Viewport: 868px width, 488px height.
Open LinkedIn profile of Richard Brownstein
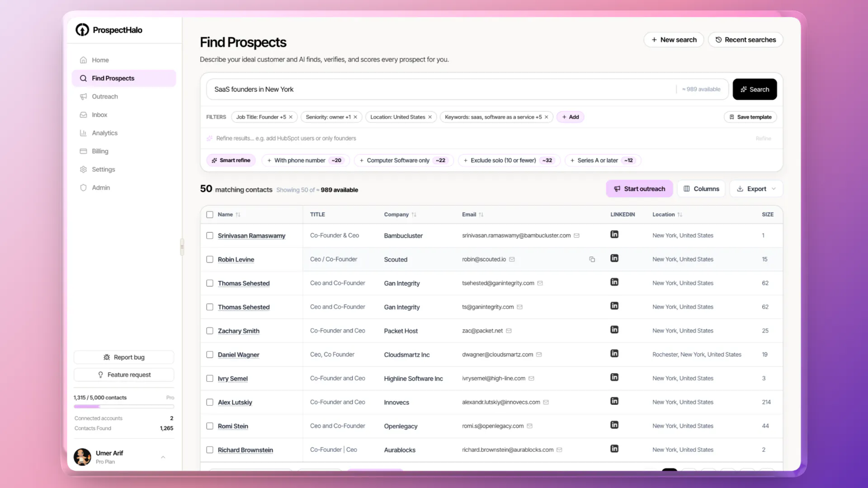pos(614,449)
